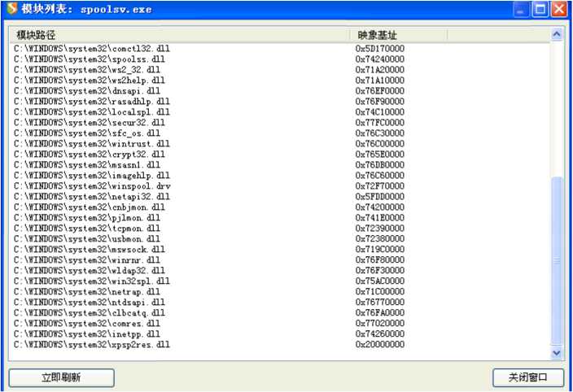573x392 pixels.
Task: Select the netrap.dll row
Action: click(x=279, y=292)
